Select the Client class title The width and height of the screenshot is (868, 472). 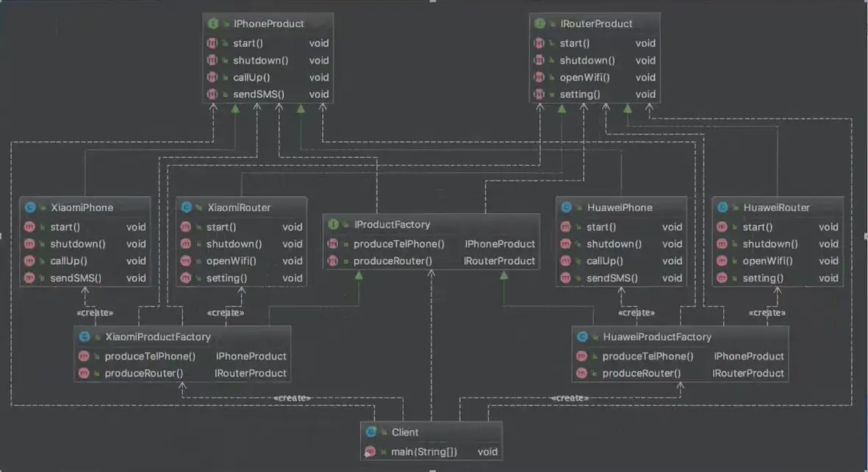(405, 432)
